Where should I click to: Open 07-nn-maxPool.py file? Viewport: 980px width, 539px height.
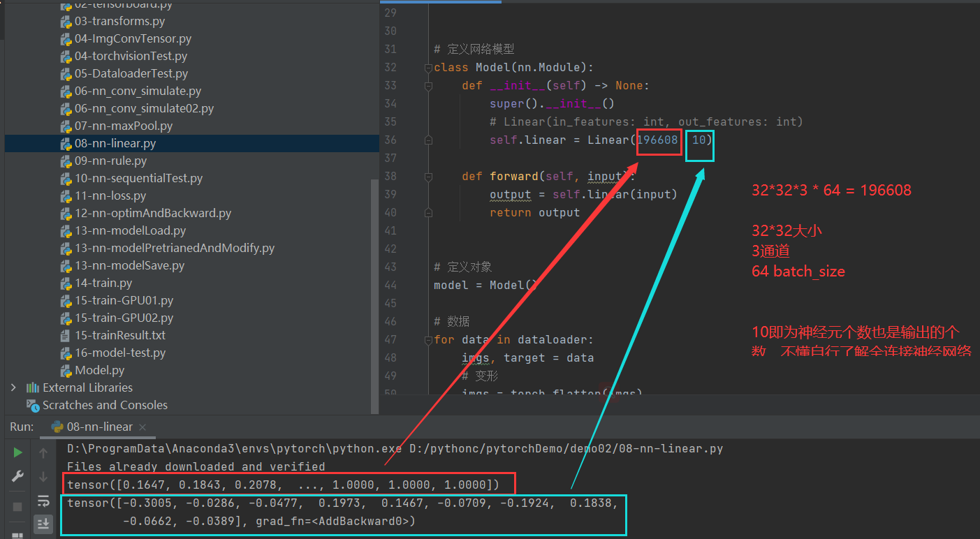click(124, 126)
